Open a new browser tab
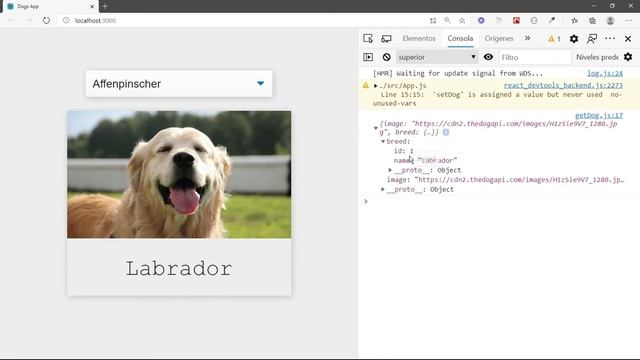This screenshot has width=640, height=360. tap(105, 6)
